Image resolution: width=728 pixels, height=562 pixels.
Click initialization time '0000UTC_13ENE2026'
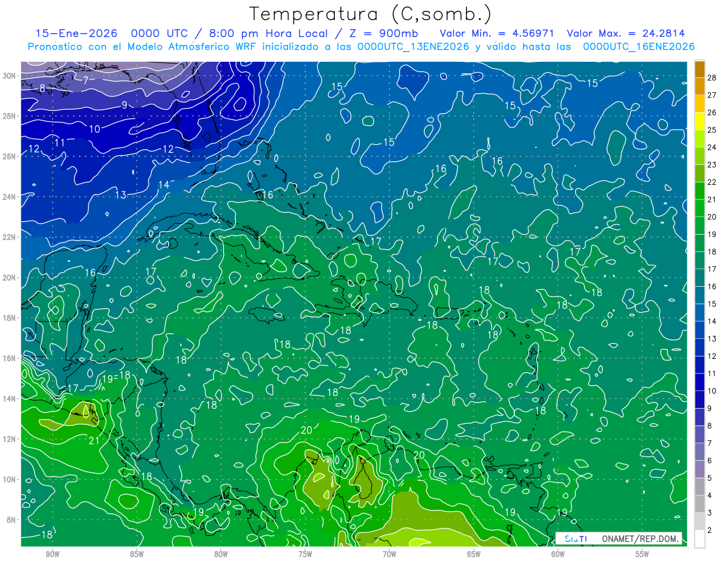[x=413, y=47]
